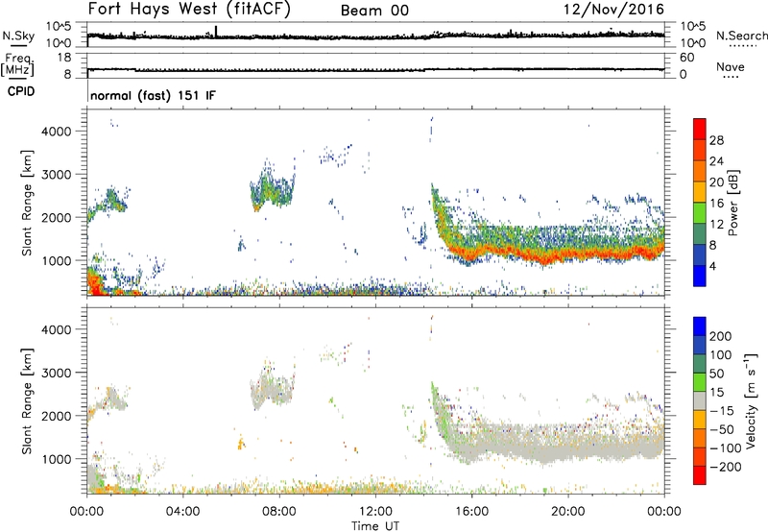Click the '28' label on Power colorbar
768x532 pixels.
(x=716, y=140)
